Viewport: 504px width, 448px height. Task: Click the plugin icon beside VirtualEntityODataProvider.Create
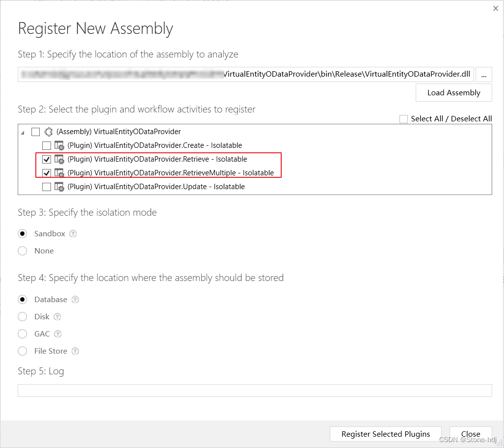[x=59, y=145]
